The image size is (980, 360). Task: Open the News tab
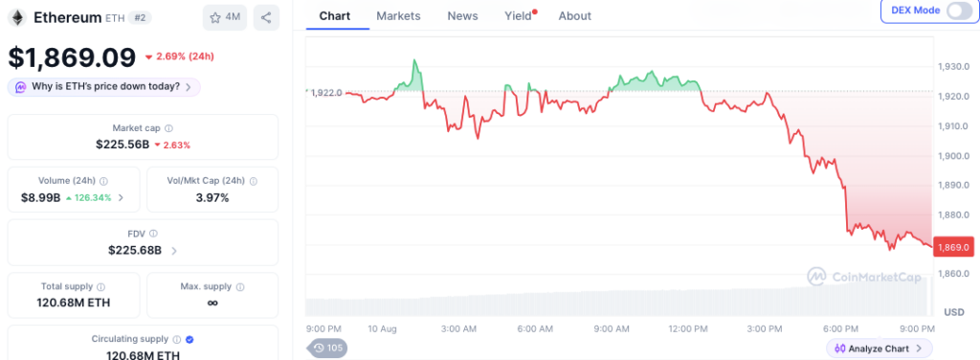pyautogui.click(x=462, y=16)
